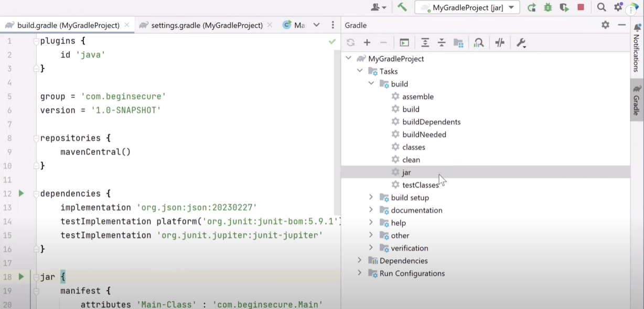Viewport: 644px width, 309px height.
Task: Open Notifications side panel
Action: tap(637, 48)
